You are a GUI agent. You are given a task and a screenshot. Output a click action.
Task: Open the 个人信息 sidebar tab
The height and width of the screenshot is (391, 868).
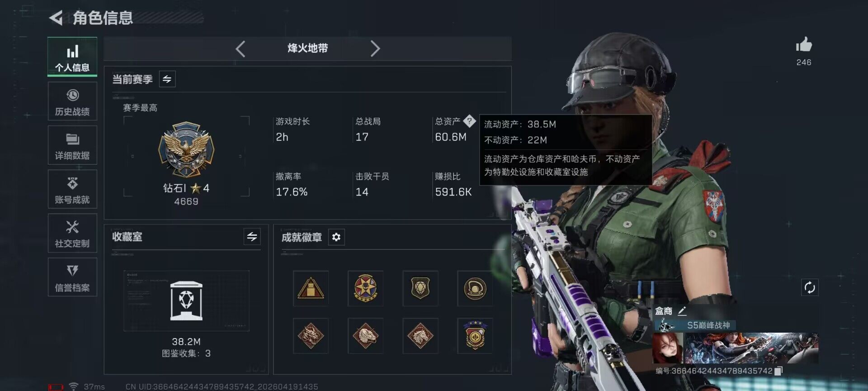pos(72,57)
